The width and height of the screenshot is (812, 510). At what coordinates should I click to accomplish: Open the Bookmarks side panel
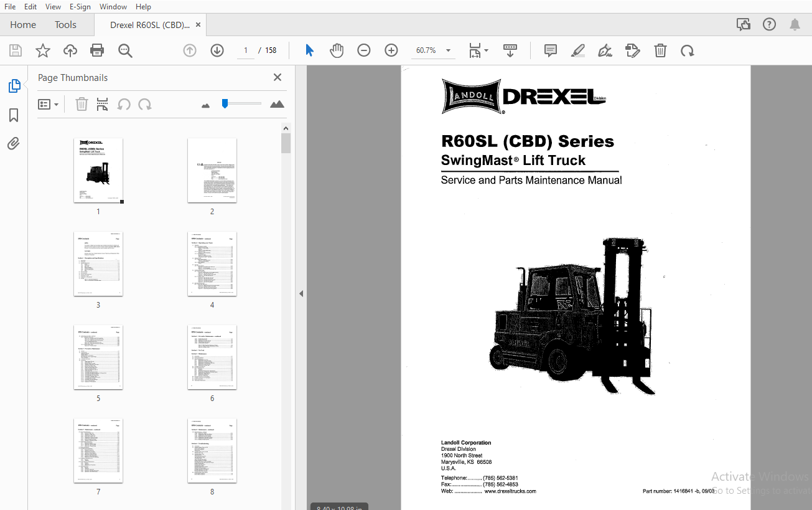click(x=14, y=115)
